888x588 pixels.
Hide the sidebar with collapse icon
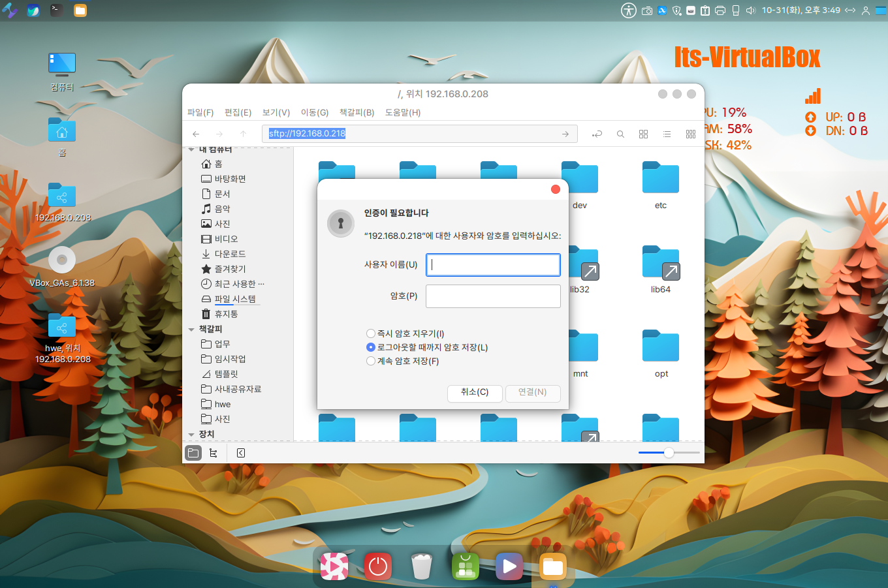tap(241, 453)
